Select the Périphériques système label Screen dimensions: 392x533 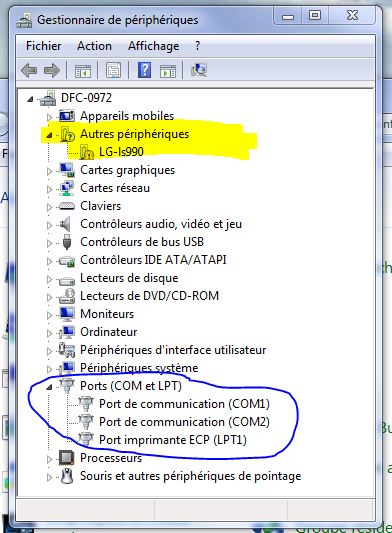pyautogui.click(x=139, y=368)
